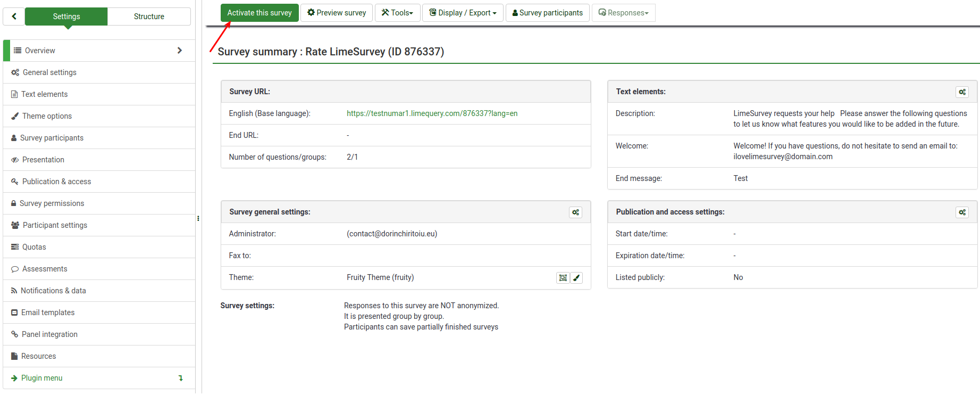Click theme options icon beside Fruity Theme
This screenshot has height=395, width=980.
pos(563,278)
